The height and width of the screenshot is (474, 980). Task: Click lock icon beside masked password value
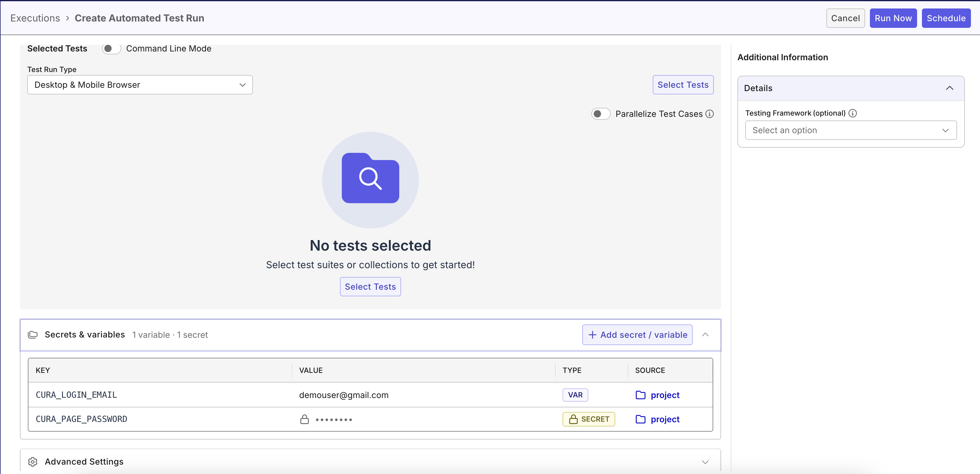coord(304,419)
